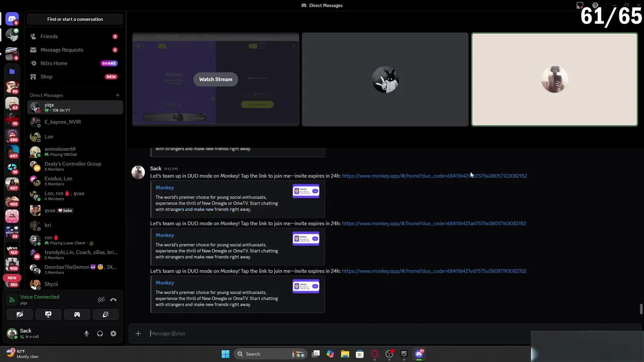Open server with 90 badge

[x=12, y=87]
